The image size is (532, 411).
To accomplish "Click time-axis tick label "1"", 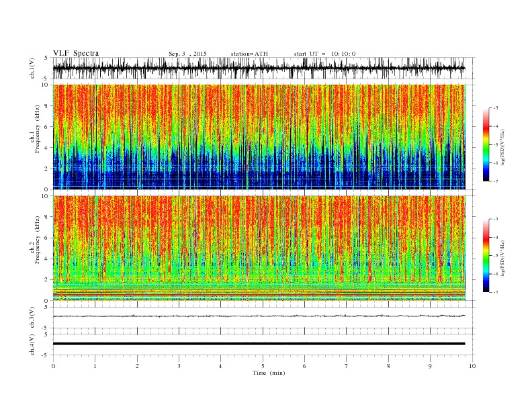I will [x=95, y=366].
